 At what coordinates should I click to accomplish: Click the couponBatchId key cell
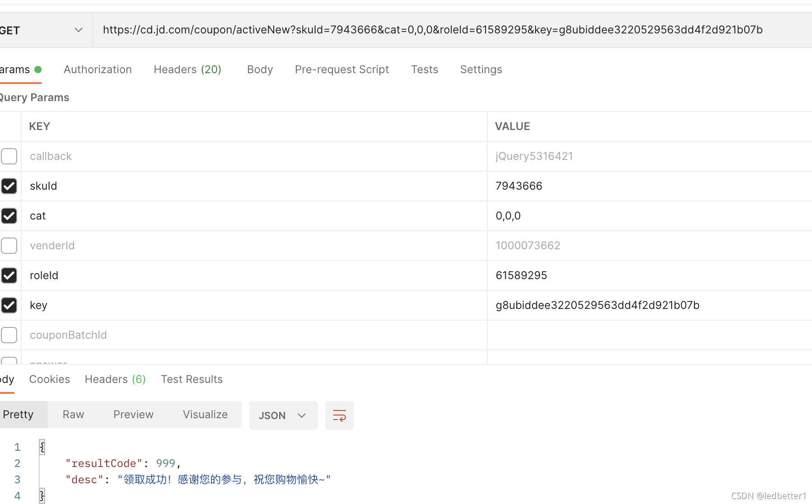pos(254,335)
